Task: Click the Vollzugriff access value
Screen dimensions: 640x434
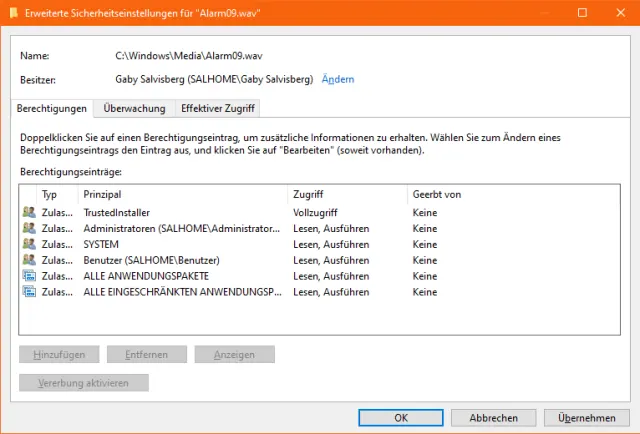Action: click(x=315, y=212)
